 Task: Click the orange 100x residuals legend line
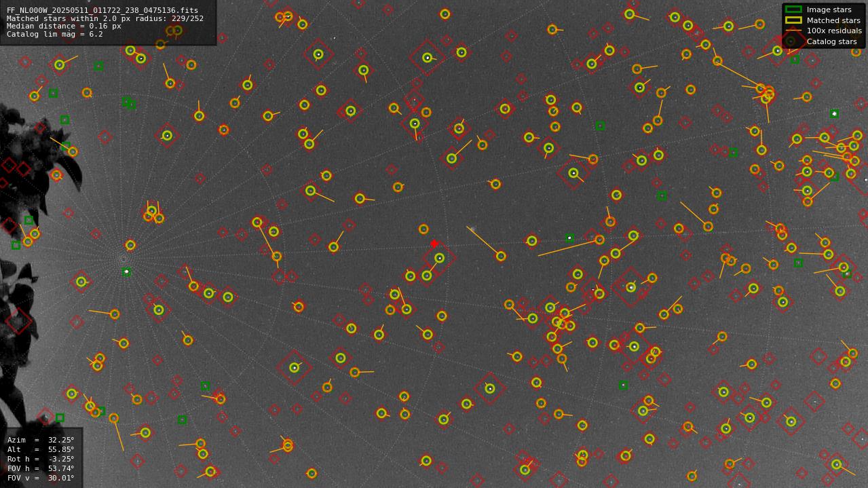(793, 31)
